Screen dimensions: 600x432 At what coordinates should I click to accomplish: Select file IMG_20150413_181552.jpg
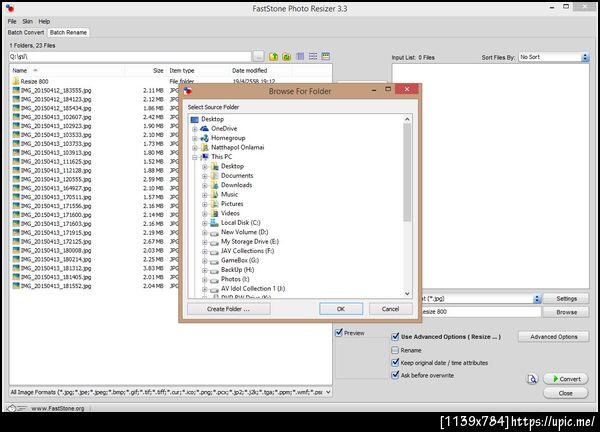[56, 286]
